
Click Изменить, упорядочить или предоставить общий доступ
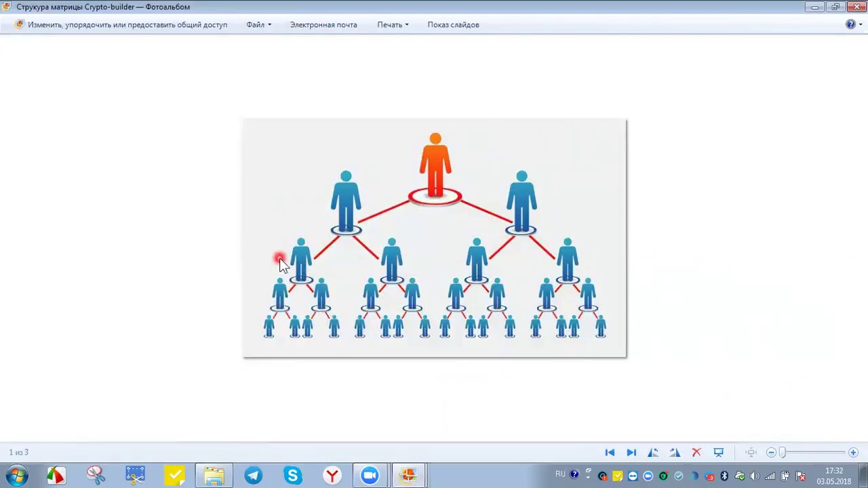point(121,24)
